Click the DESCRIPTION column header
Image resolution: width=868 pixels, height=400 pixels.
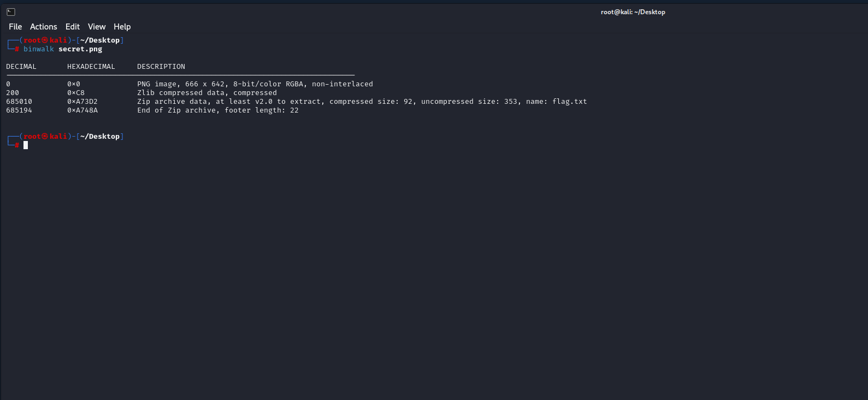click(161, 67)
